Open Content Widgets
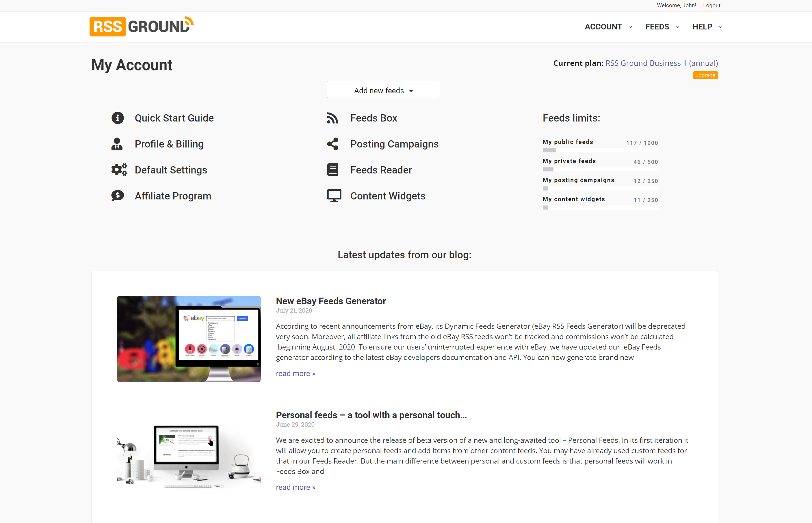The width and height of the screenshot is (812, 523). coord(388,196)
